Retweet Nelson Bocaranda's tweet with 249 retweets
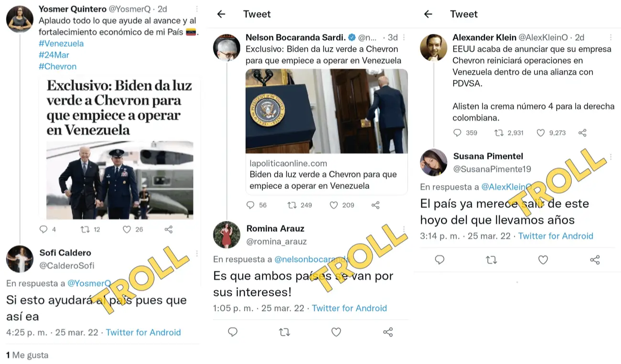621x364 pixels. (x=292, y=205)
